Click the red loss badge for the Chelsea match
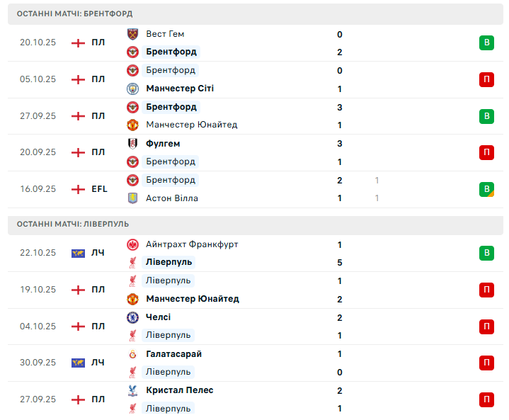 tap(486, 327)
